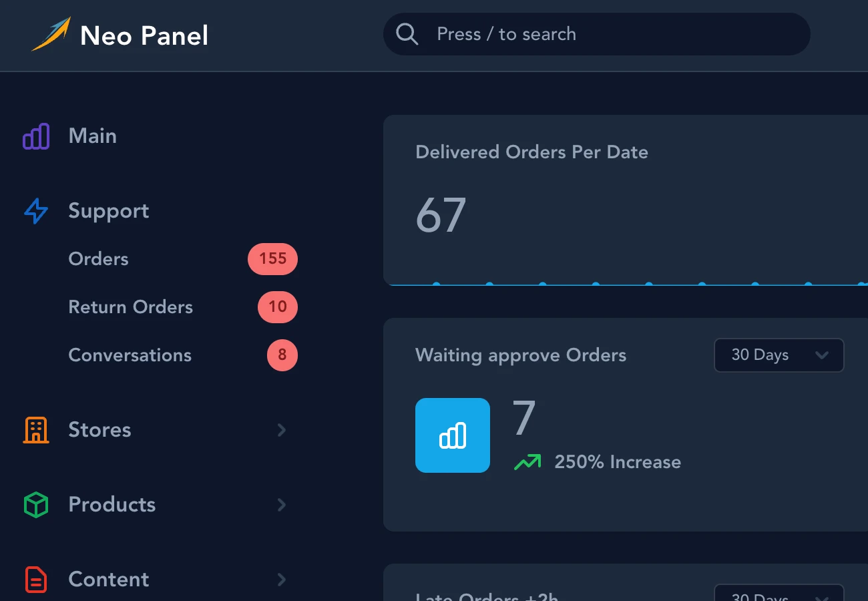Go to Orders under Support
The image size is (868, 601).
tap(98, 259)
